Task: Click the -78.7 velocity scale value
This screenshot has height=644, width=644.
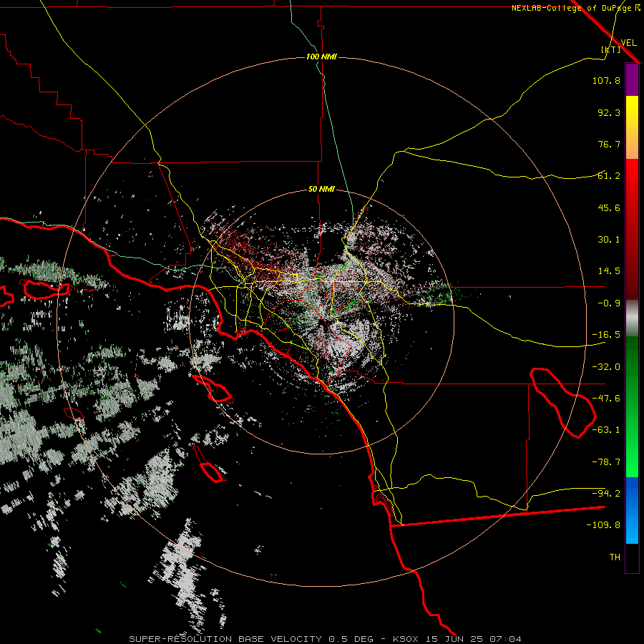Action: [606, 462]
